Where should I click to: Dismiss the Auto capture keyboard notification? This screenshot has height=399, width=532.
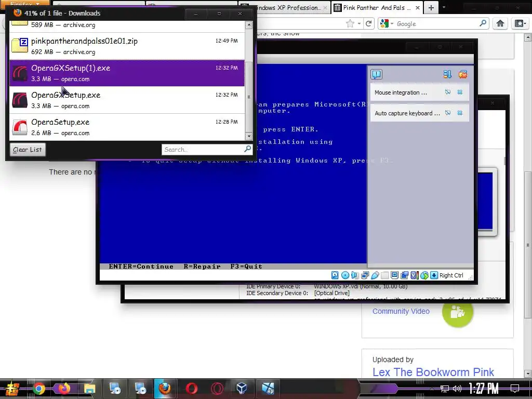point(460,113)
